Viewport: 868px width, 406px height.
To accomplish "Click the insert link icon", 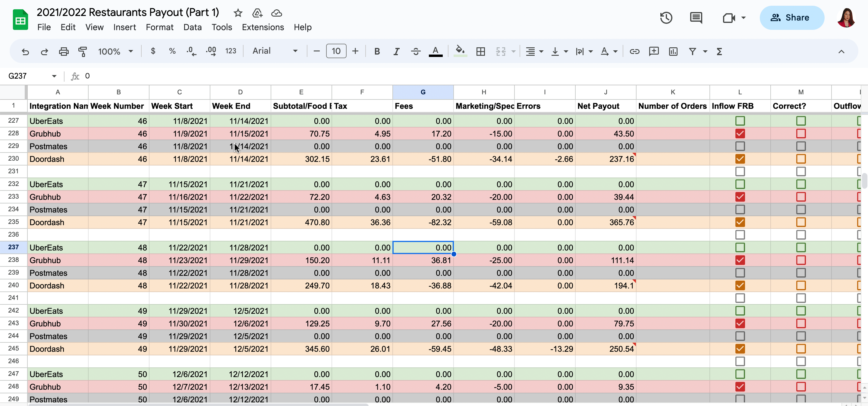I will (634, 51).
